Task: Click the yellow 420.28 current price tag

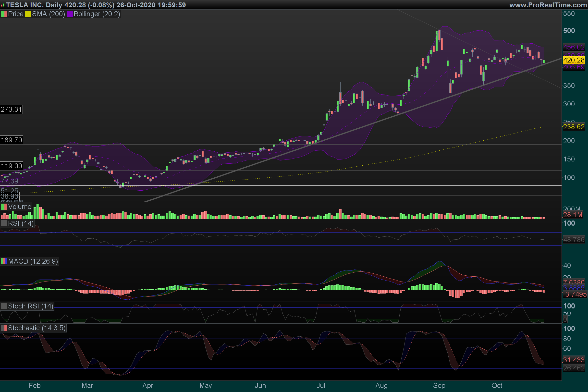Action: pos(574,60)
